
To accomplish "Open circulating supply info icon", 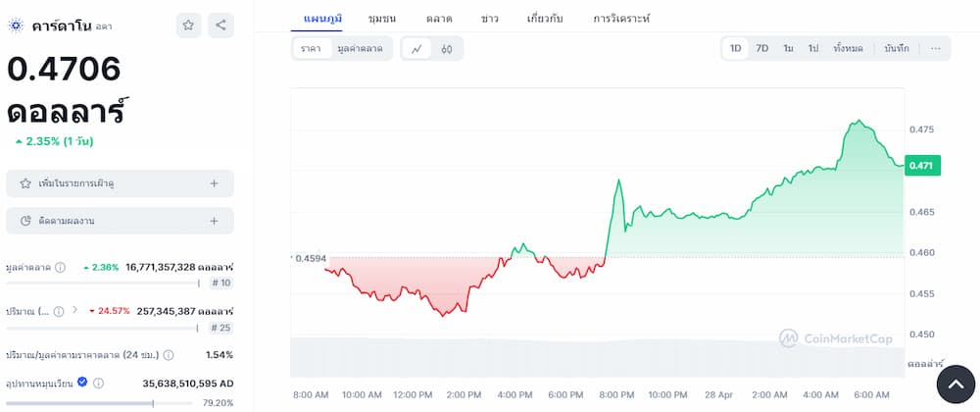I will 99,384.
